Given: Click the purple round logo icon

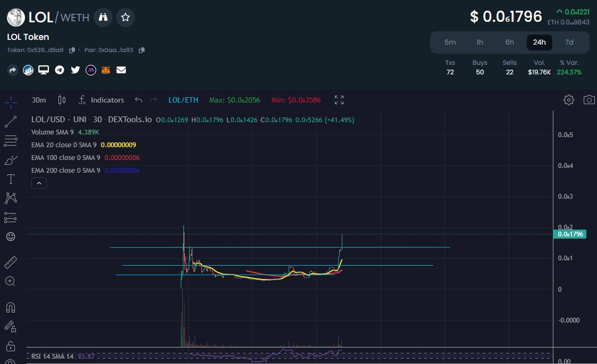Looking at the screenshot, I should pos(90,70).
